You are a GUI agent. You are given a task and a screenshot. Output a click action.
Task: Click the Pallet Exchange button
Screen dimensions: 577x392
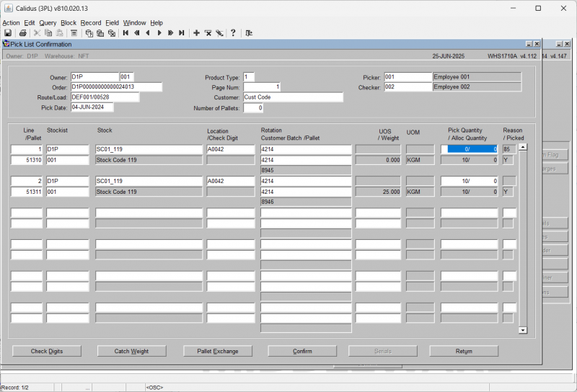click(x=218, y=351)
